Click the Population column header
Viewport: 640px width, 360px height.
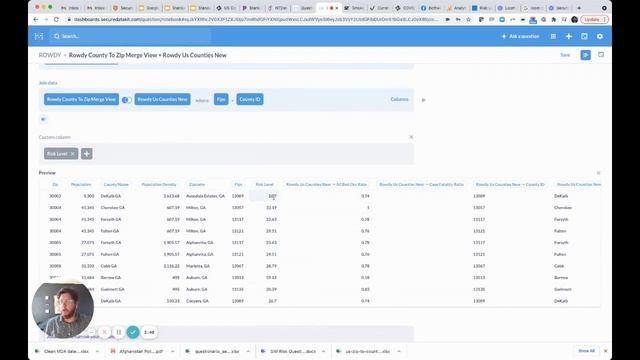(x=81, y=184)
